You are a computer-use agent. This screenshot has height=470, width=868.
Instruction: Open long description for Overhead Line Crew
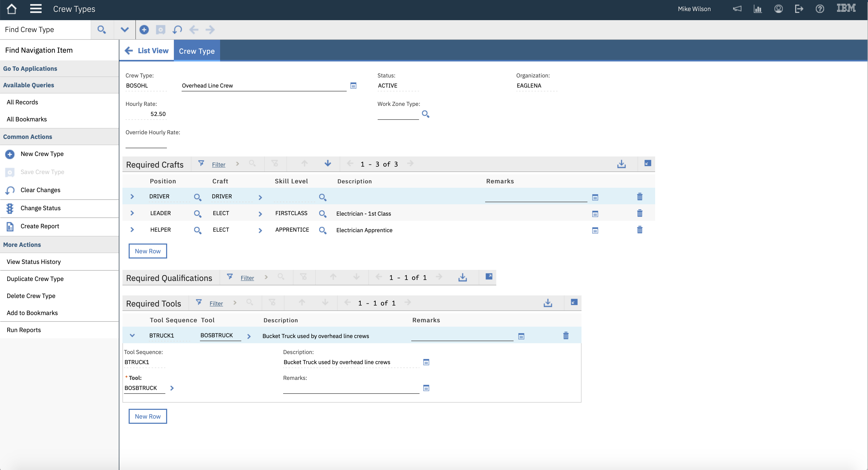point(353,85)
